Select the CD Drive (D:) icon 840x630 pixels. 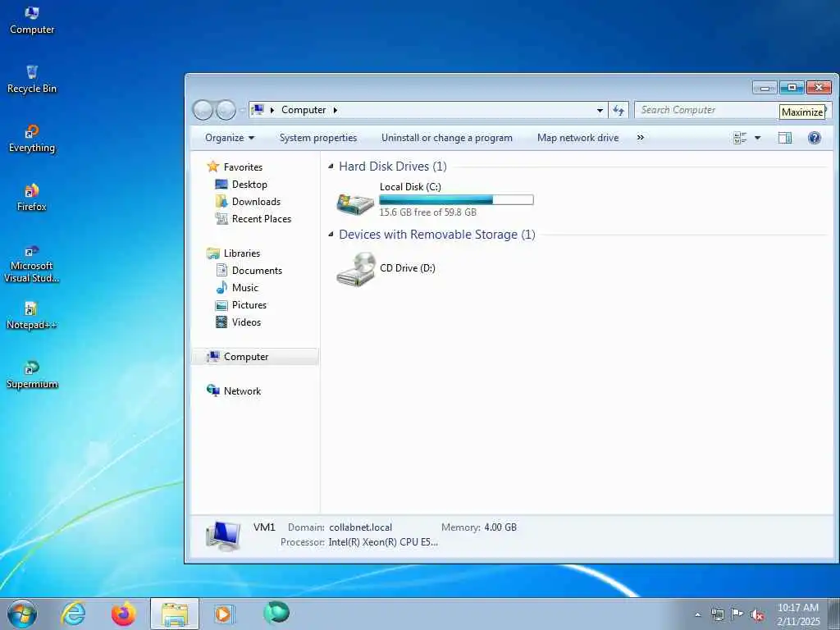pyautogui.click(x=355, y=269)
